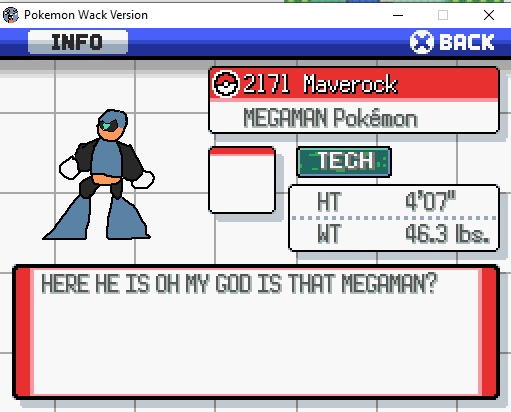
Task: Select the INFO tab
Action: (78, 42)
